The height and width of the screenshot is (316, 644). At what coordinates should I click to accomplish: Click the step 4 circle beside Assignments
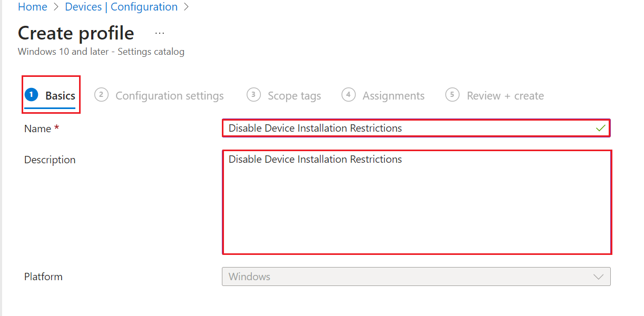tap(348, 95)
